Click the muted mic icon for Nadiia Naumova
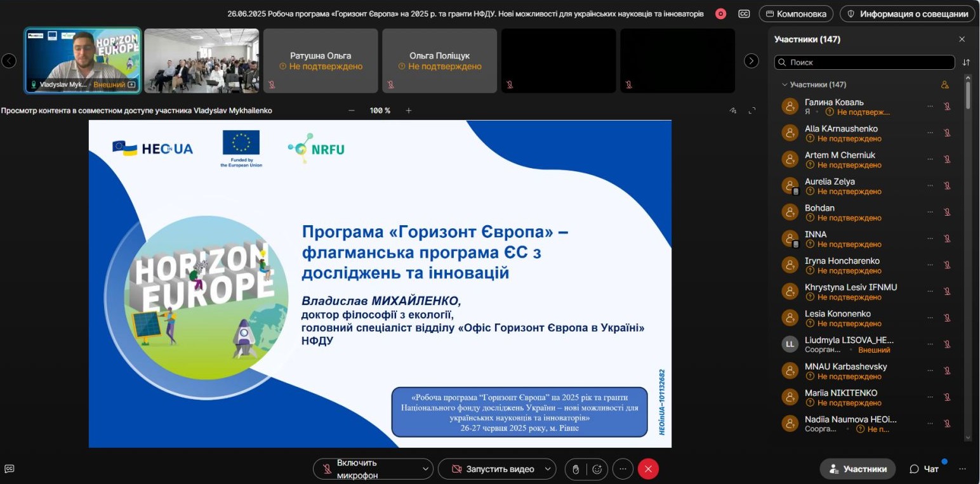 click(947, 424)
